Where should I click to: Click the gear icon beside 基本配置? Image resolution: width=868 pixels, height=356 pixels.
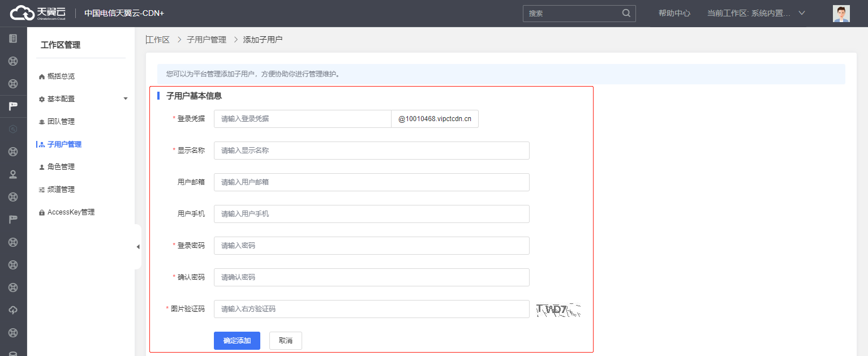[42, 99]
